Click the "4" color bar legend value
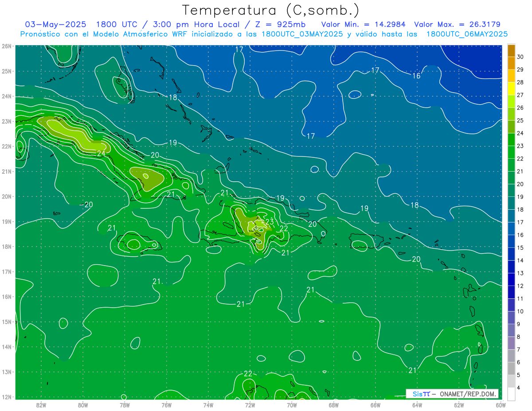Viewport: 532px width, 411px height. coord(518,388)
